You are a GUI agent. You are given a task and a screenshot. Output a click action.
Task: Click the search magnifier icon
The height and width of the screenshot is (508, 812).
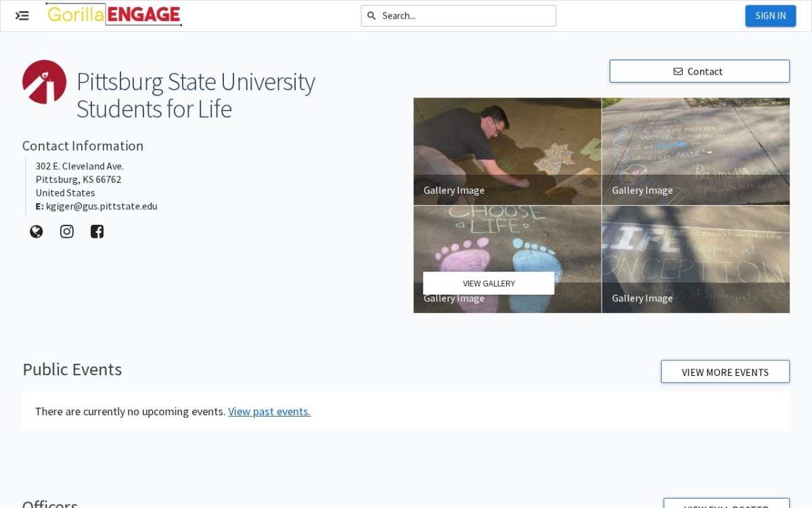[x=371, y=16]
